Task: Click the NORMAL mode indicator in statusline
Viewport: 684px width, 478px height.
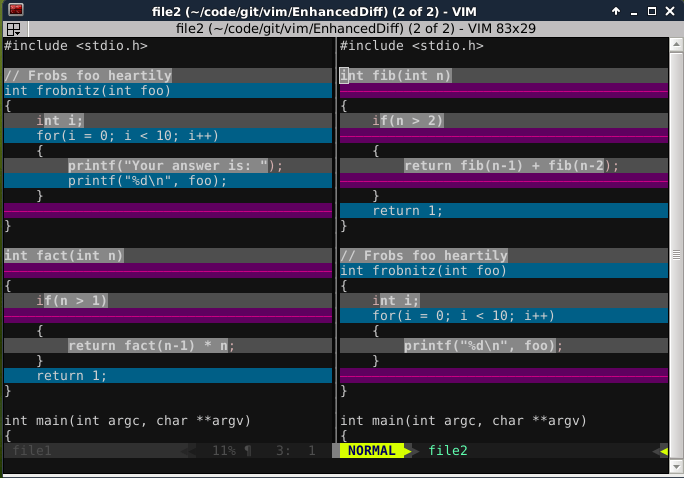Action: pos(372,451)
